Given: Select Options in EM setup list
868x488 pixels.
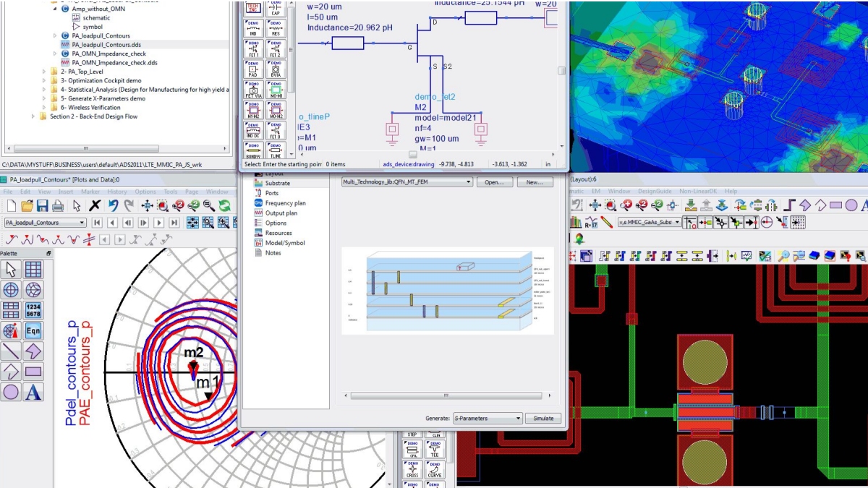Looking at the screenshot, I should click(276, 223).
